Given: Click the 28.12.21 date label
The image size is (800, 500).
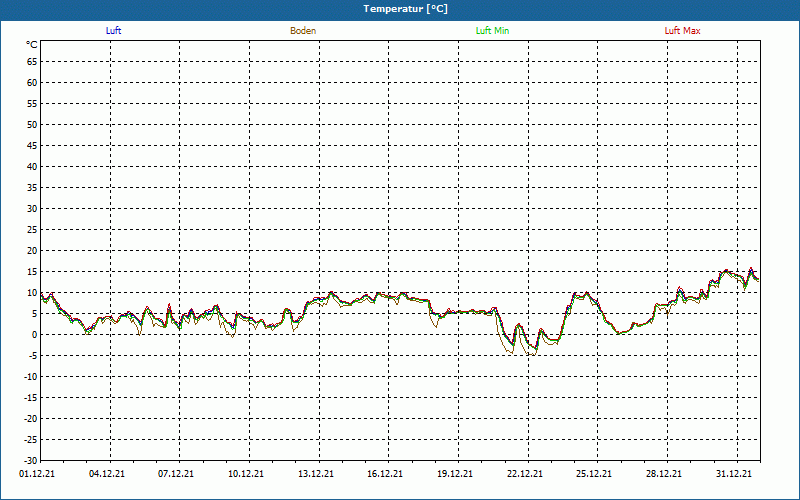Looking at the screenshot, I should pos(664,473).
